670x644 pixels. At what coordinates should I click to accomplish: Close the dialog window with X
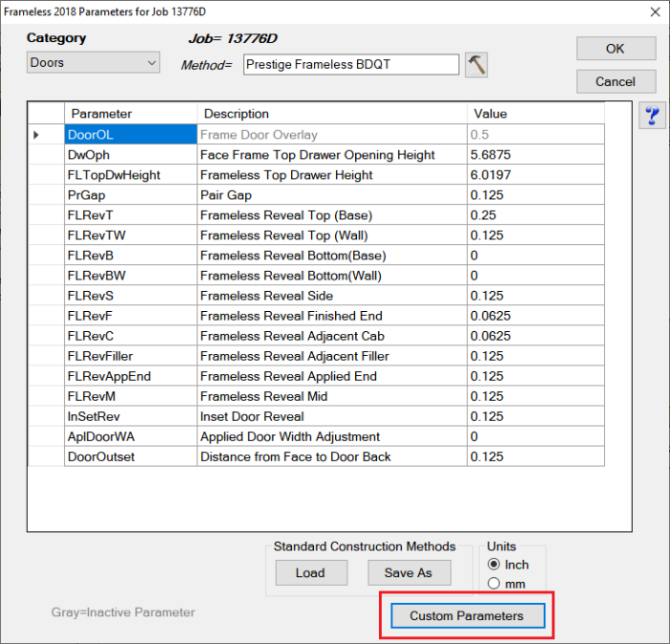click(646, 11)
